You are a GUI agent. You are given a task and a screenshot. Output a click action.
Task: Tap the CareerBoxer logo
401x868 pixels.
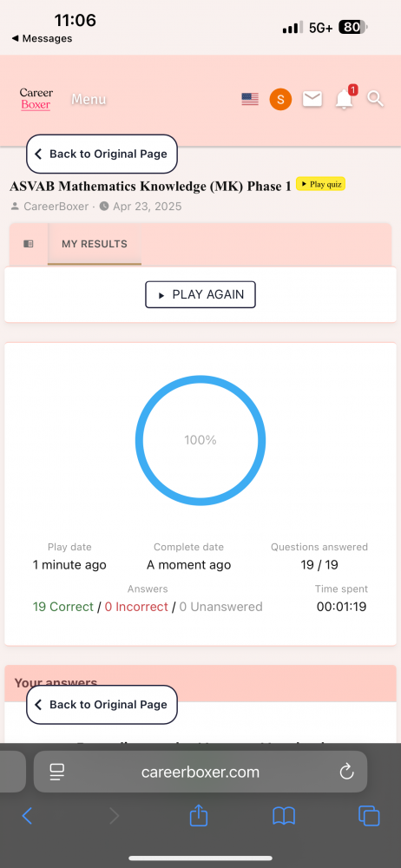pos(36,99)
